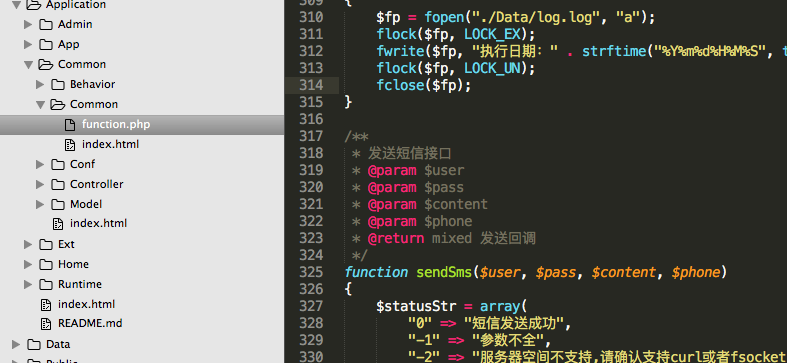Expand the Admin folder triangle
Image resolution: width=787 pixels, height=363 pixels.
[x=28, y=24]
